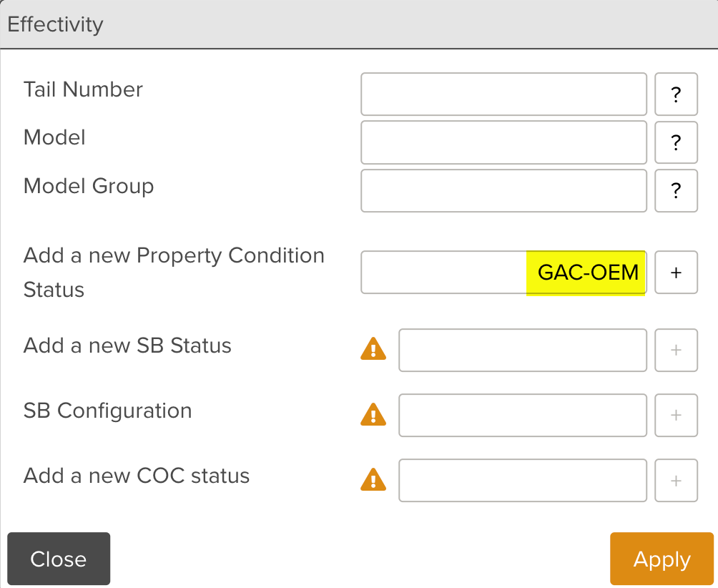Click the plus icon next to SB Configuration

point(676,415)
